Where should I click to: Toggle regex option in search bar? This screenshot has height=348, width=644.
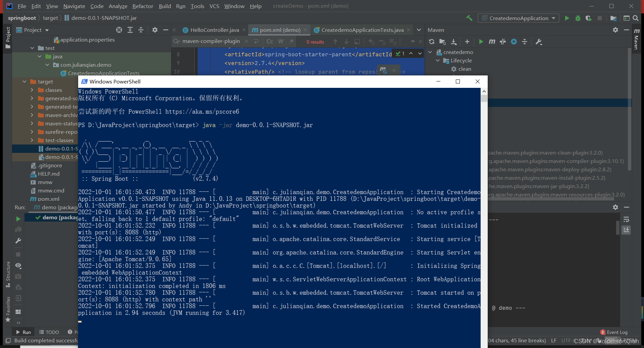(x=291, y=42)
